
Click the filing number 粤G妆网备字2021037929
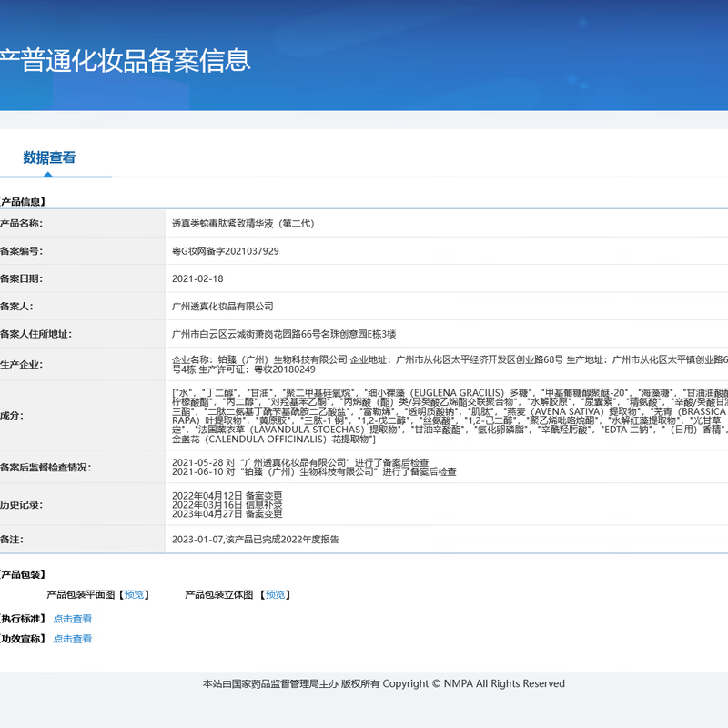coord(226,251)
